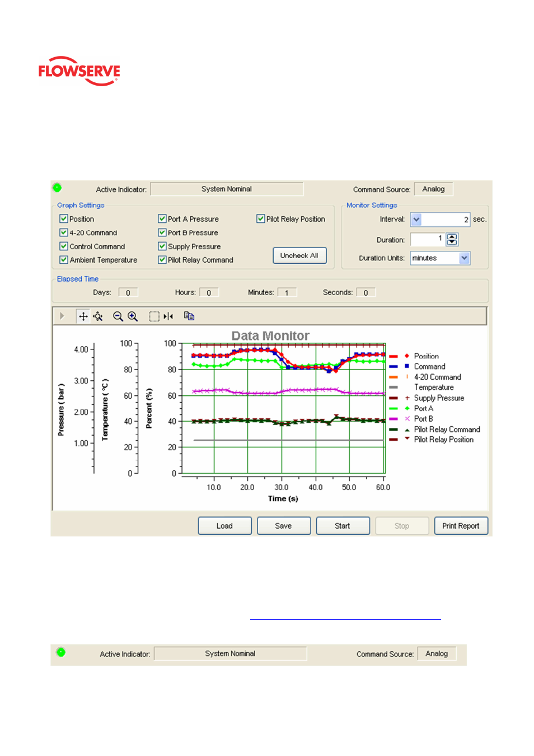The image size is (534, 756).
Task: Click the Minutes elapsed field
Action: coord(287,292)
